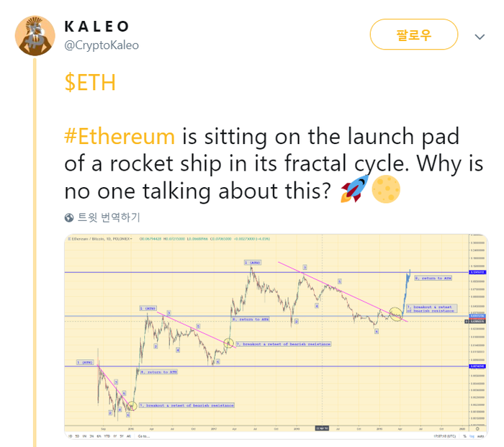Click the @CryptoKaleo handle
This screenshot has height=447, width=504.
click(102, 45)
